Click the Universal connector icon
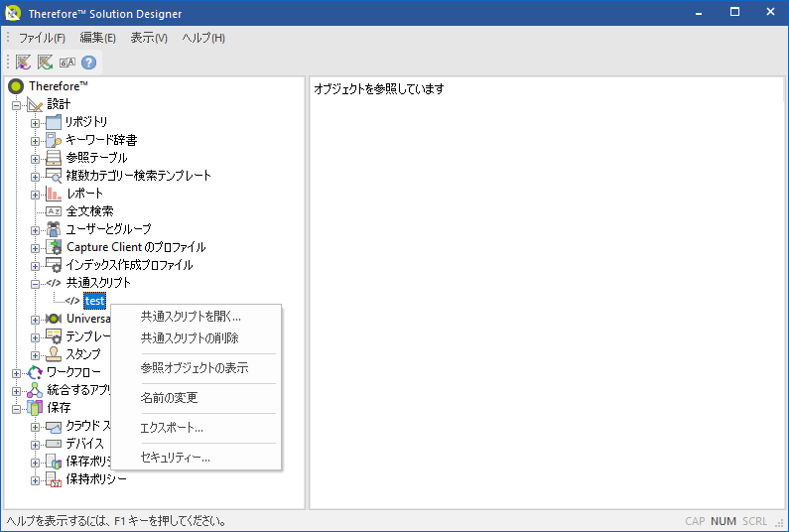The width and height of the screenshot is (789, 532). pyautogui.click(x=54, y=319)
